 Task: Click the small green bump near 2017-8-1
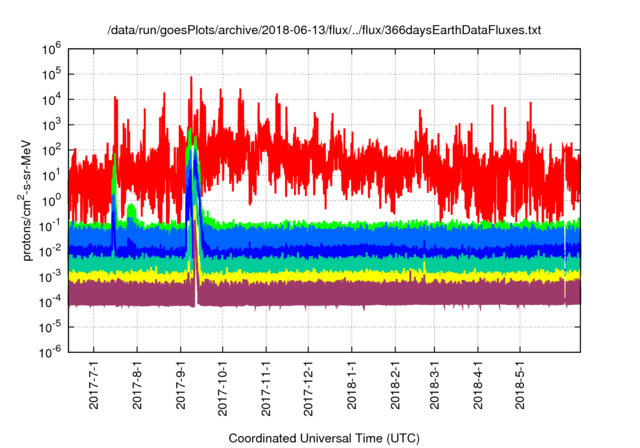pyautogui.click(x=131, y=212)
